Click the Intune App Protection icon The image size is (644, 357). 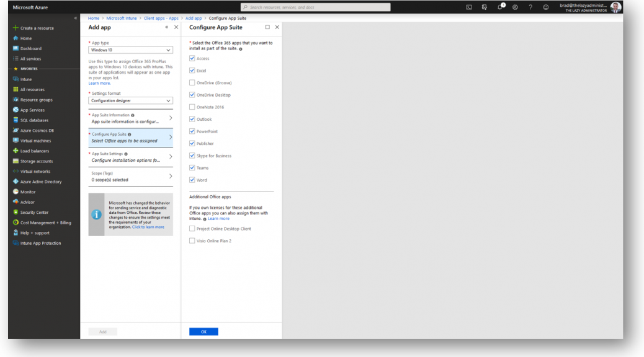pyautogui.click(x=16, y=244)
